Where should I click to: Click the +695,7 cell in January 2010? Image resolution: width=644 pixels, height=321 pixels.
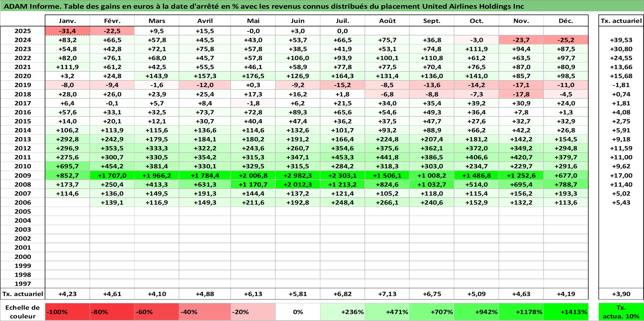(67, 166)
